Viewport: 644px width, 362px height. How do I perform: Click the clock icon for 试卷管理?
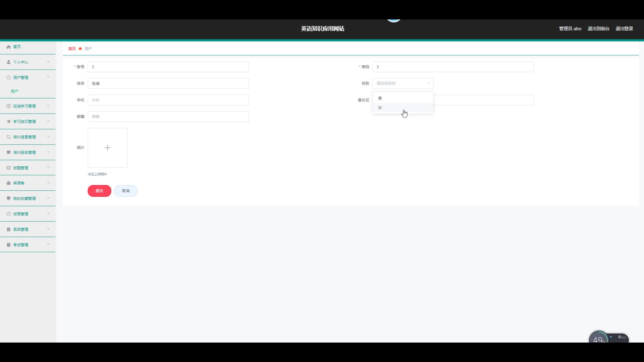pyautogui.click(x=8, y=214)
